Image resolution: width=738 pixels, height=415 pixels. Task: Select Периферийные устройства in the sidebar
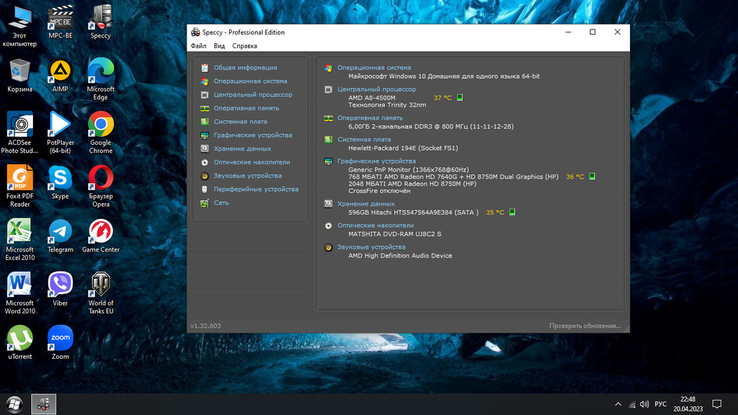256,189
